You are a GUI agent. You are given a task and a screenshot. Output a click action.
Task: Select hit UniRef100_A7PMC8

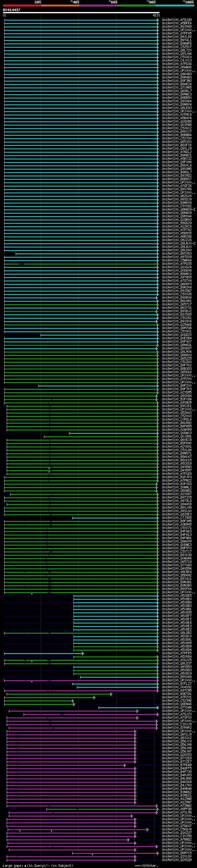tap(177, 115)
